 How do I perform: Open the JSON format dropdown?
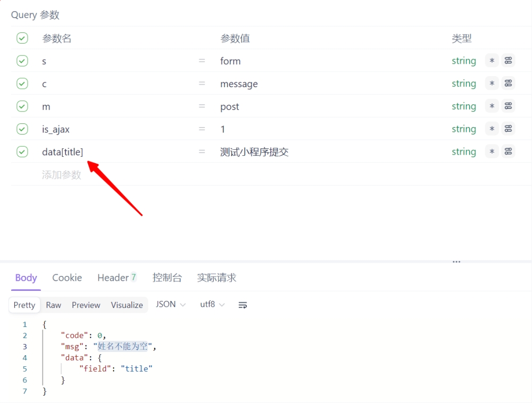pos(170,305)
